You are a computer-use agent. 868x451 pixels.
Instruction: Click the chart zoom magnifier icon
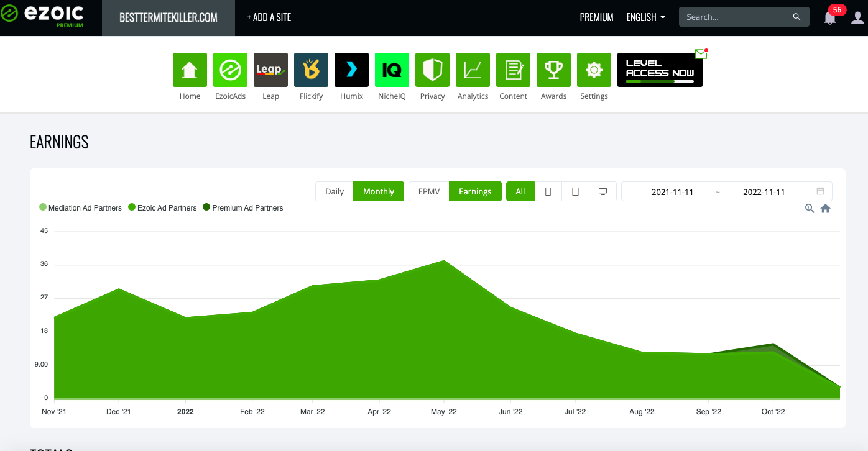click(810, 209)
